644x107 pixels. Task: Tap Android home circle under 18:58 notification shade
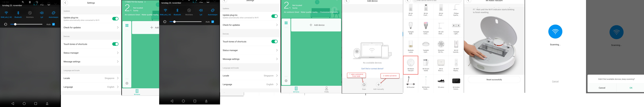point(24,104)
